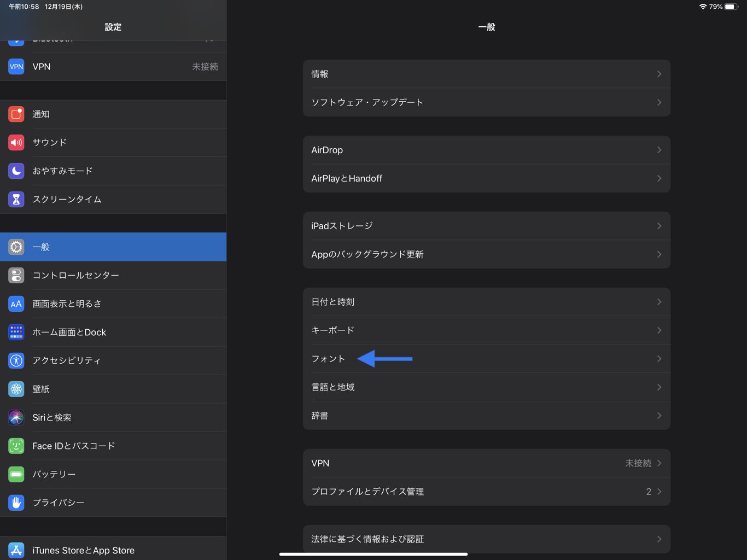Tap the iTunes Store App Store icon

tap(16, 550)
